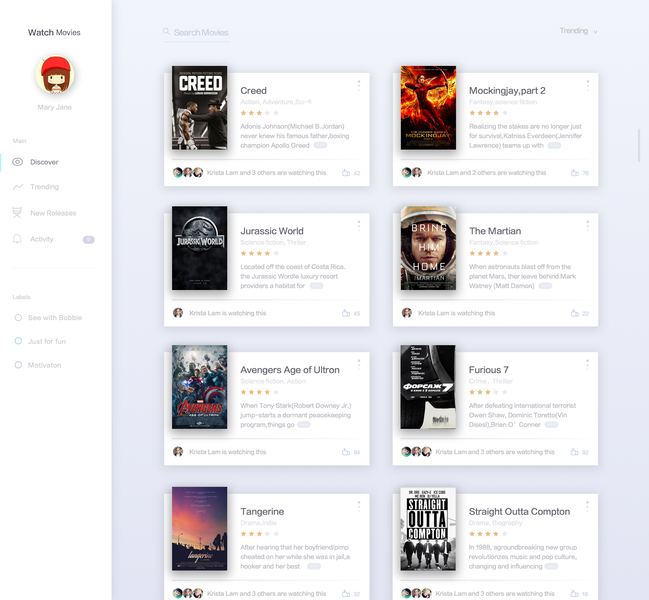
Task: Click the Straight Outta Compton poster
Action: pos(428,528)
